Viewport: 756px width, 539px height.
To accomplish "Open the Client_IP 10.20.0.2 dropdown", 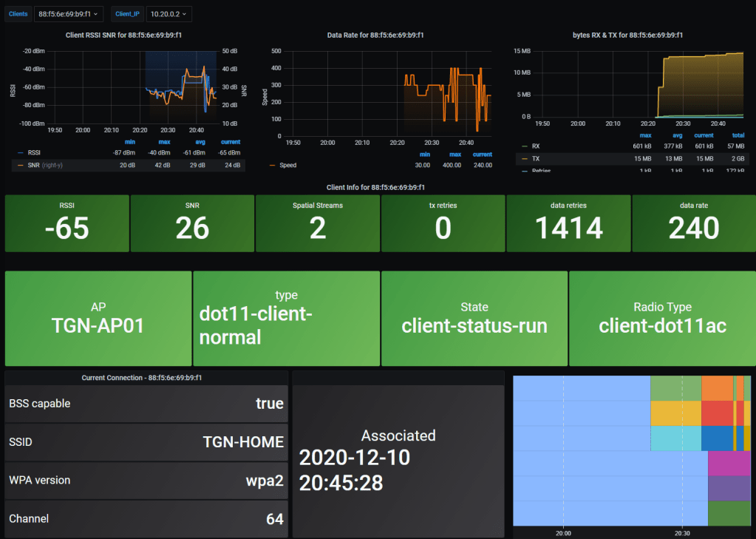I will coord(168,13).
